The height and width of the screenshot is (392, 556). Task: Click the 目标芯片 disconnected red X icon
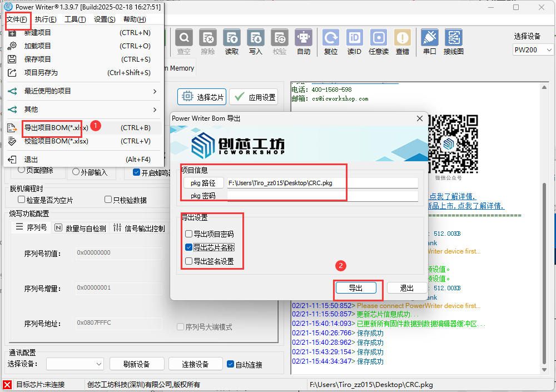[x=7, y=385]
